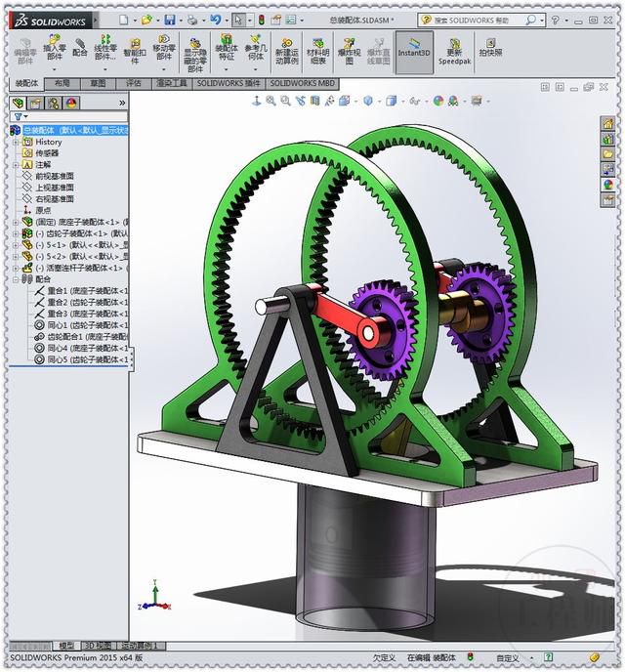Open dropdown arrow under 插入零部件
Screen dimensions: 625x672
tap(55, 69)
